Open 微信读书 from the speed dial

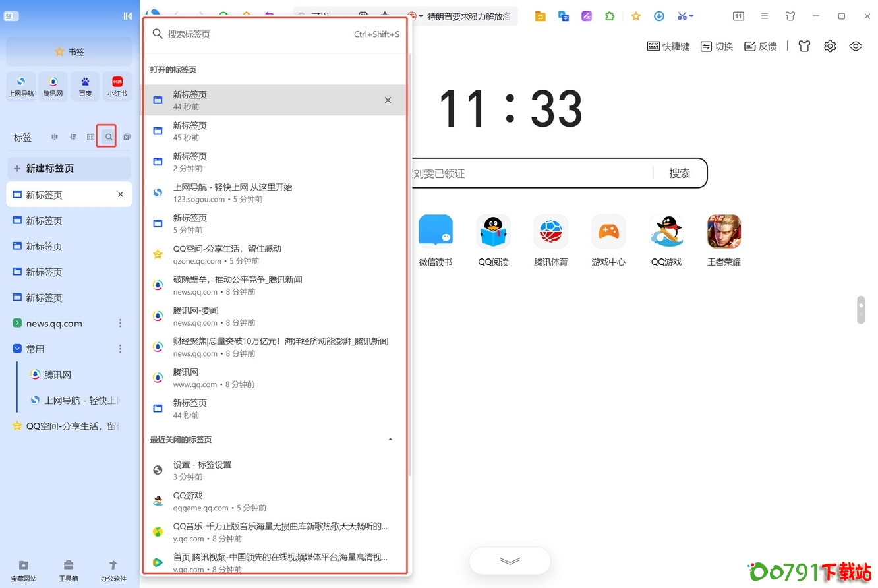click(435, 231)
